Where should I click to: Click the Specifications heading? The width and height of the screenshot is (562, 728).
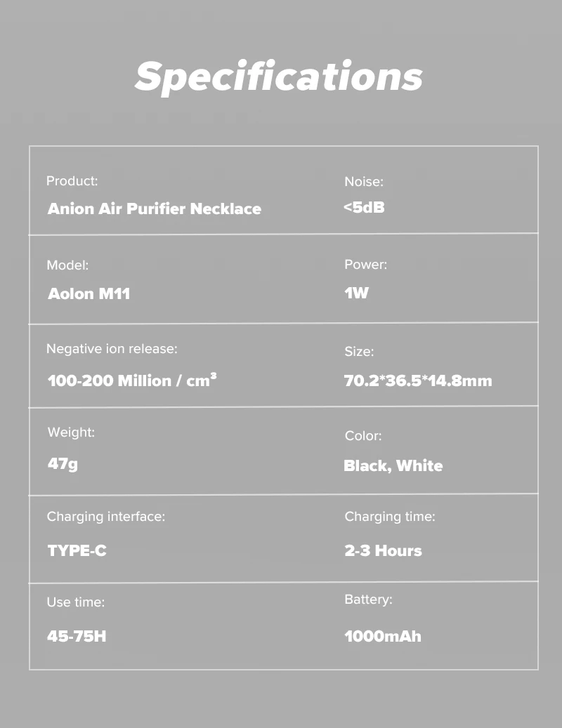(279, 77)
